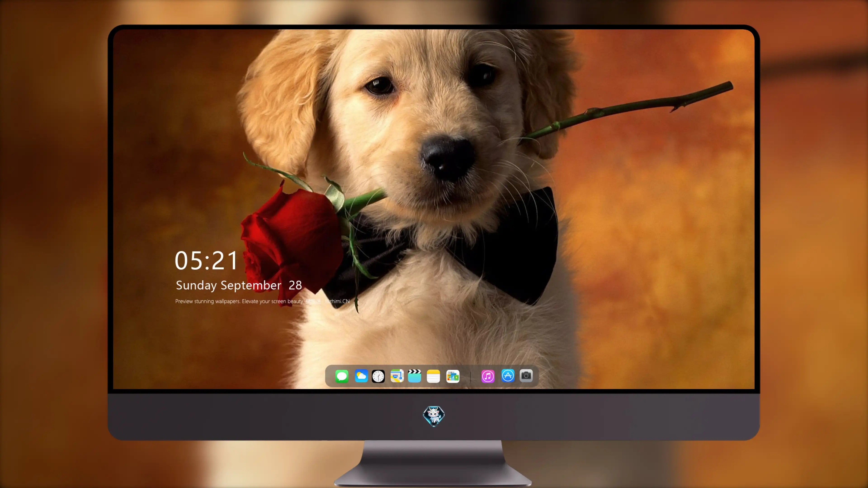This screenshot has width=868, height=488.
Task: Open the Newsstand photo collage icon
Action: coord(453,376)
